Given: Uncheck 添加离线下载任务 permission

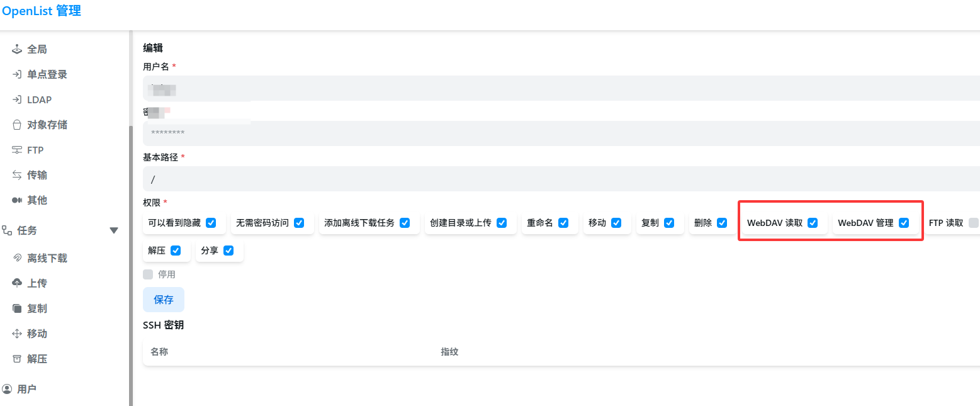Looking at the screenshot, I should point(405,222).
